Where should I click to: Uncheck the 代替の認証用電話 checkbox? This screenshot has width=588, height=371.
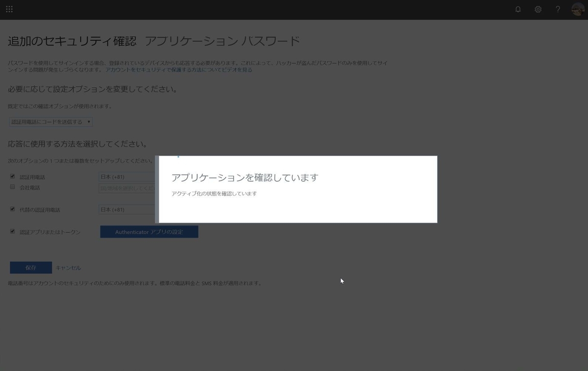[12, 209]
